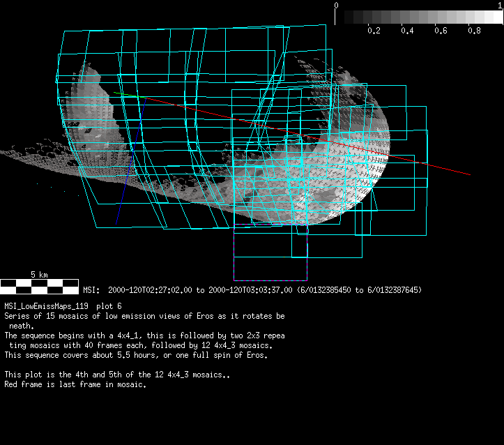Select the 0.6 value on the grayscale legend
The width and height of the screenshot is (504, 445).
(441, 31)
